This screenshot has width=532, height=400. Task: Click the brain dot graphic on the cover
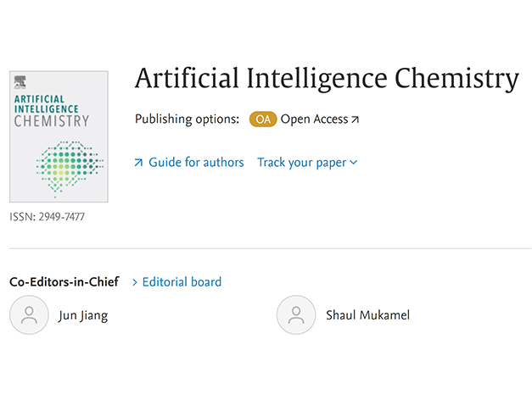coord(70,169)
